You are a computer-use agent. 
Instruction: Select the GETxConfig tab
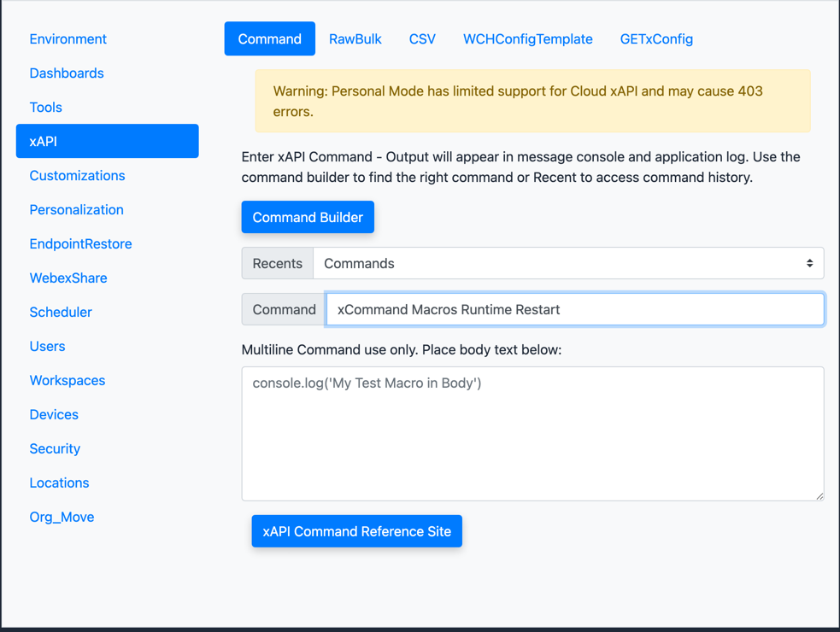click(x=656, y=39)
